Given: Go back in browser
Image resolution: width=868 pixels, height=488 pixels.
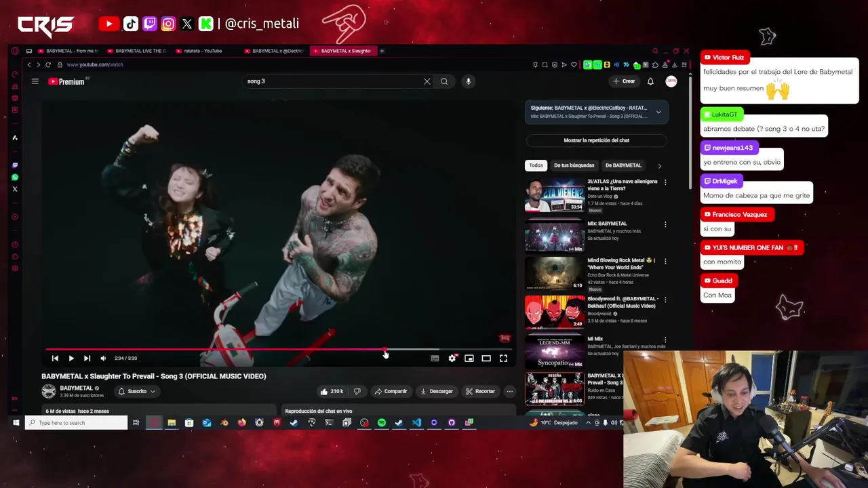Looking at the screenshot, I should (x=28, y=64).
